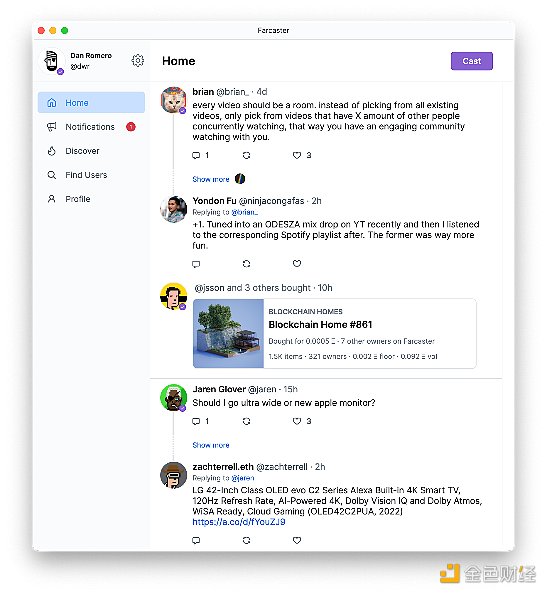Open replies on Jaren Glover's cast
Viewport: 547px width, 594px height.
[196, 421]
